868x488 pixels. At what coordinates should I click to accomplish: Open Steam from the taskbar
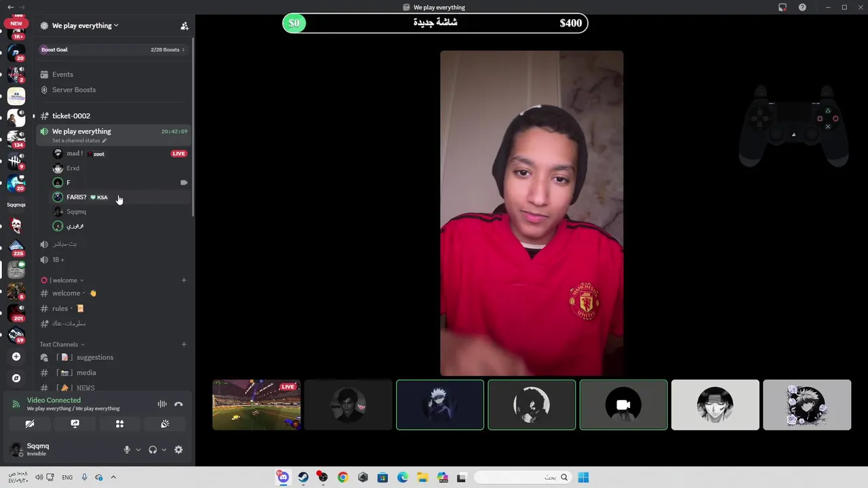click(x=303, y=477)
